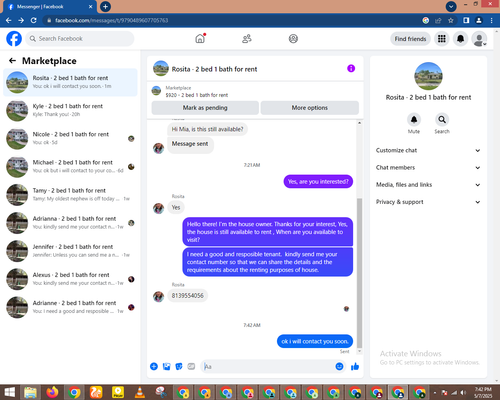Open the account profile avatar menu
The width and height of the screenshot is (500, 400).
point(479,39)
